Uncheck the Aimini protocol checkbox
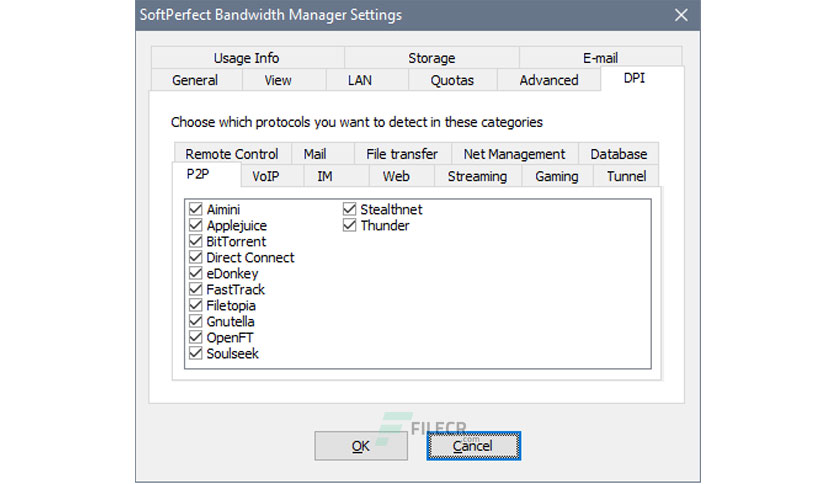Viewport: 836px width, 484px height. coord(196,209)
